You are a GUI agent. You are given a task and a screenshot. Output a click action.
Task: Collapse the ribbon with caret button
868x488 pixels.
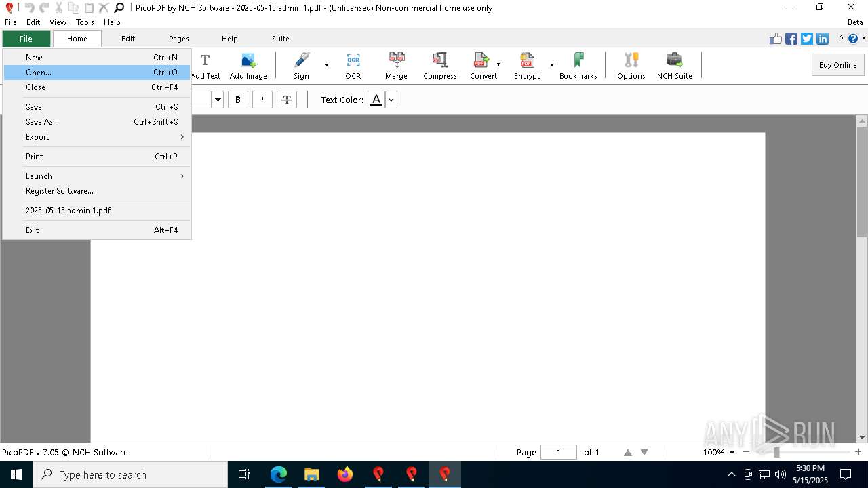point(841,39)
